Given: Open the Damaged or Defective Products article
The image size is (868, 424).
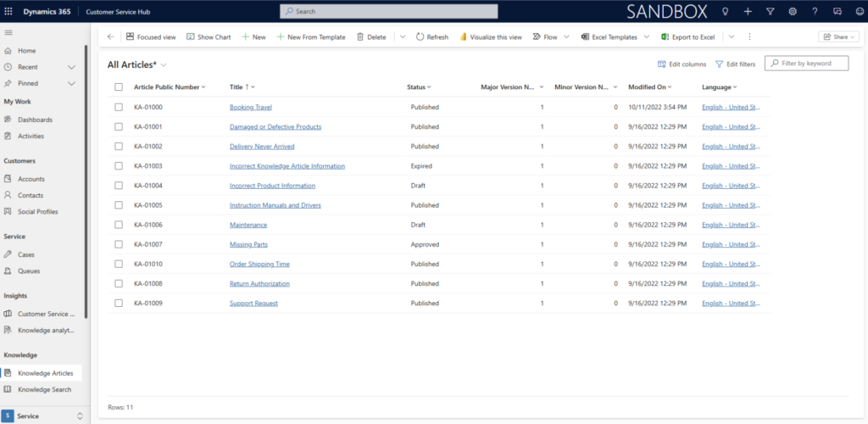Looking at the screenshot, I should tap(275, 126).
